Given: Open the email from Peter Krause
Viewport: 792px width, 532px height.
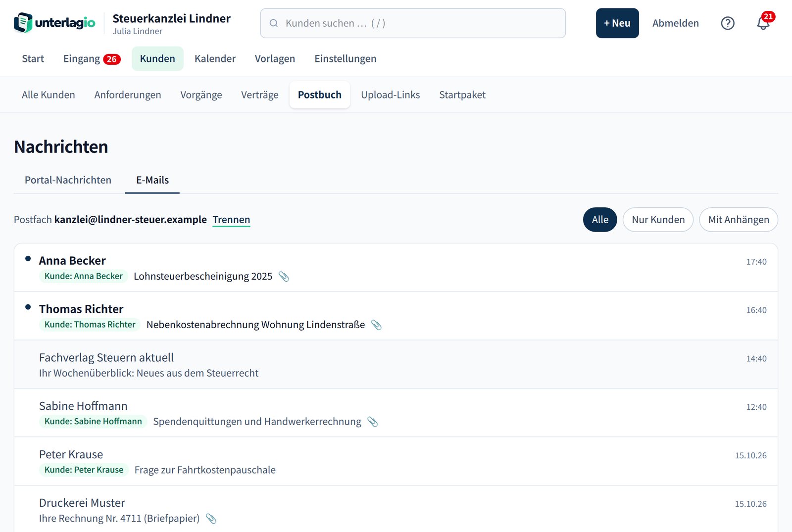Looking at the screenshot, I should [396, 462].
